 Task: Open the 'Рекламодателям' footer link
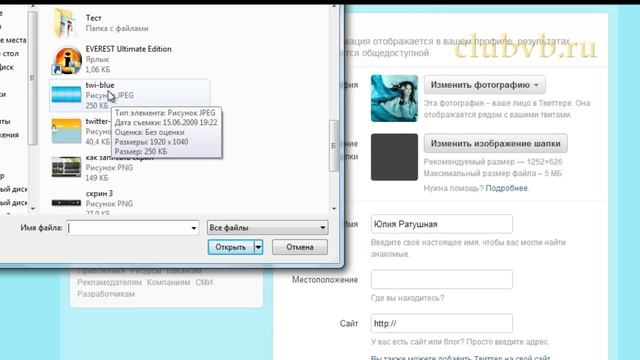[x=109, y=282]
